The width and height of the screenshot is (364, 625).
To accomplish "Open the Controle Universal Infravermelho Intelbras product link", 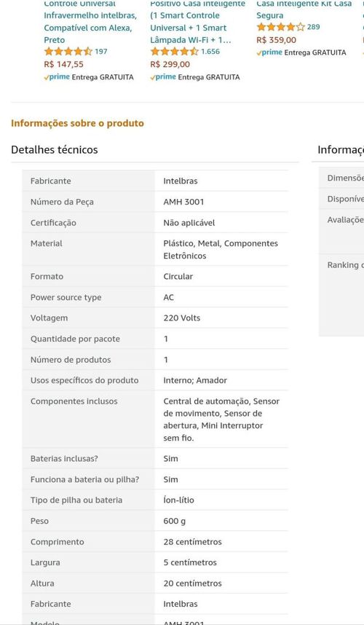I will pyautogui.click(x=90, y=22).
